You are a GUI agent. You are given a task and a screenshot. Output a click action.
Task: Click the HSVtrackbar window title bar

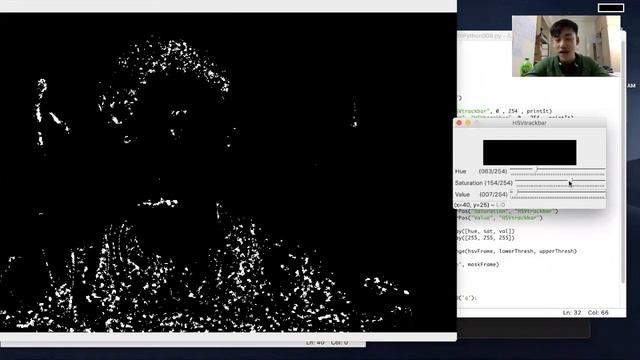click(529, 123)
